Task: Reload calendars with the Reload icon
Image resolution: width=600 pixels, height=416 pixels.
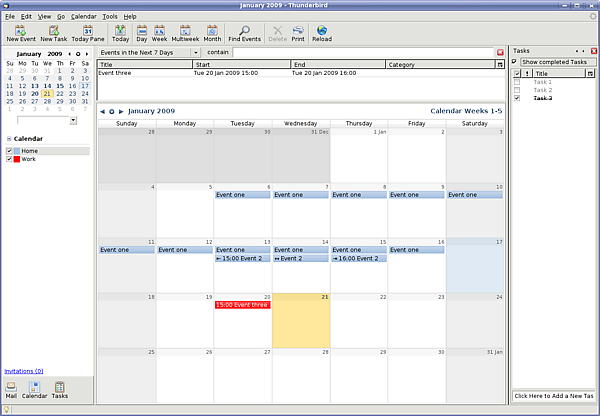Action: [x=322, y=30]
